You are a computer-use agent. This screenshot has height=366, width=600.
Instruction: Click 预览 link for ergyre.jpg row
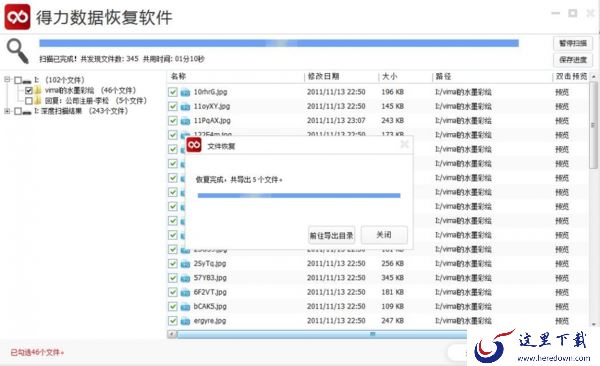[x=562, y=321]
